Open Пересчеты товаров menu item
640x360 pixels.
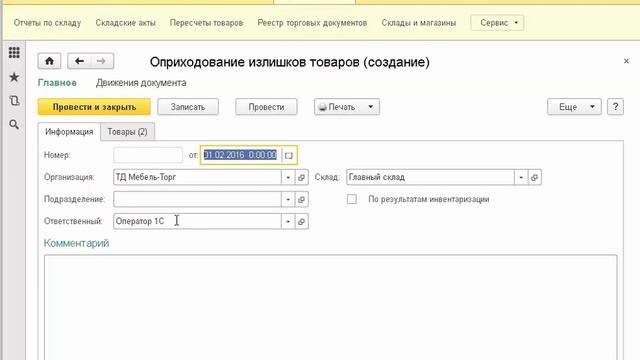coord(207,23)
